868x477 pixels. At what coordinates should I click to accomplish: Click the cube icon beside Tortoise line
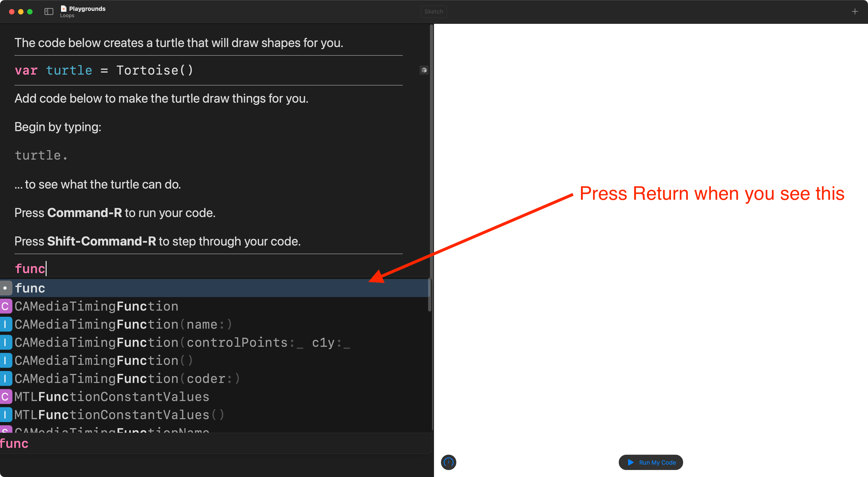424,70
